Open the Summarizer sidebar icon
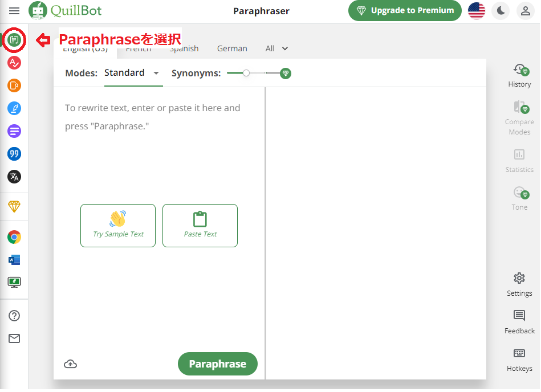 [x=14, y=131]
